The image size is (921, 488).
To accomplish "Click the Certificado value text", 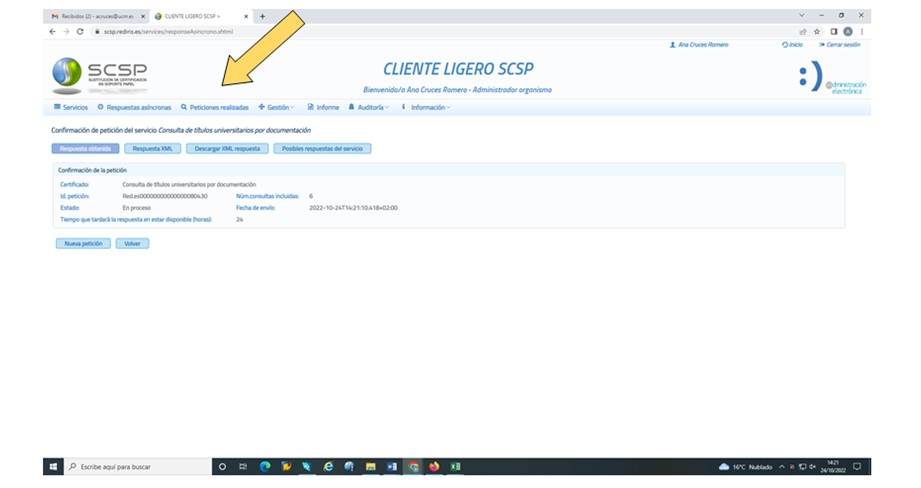I will pyautogui.click(x=189, y=184).
